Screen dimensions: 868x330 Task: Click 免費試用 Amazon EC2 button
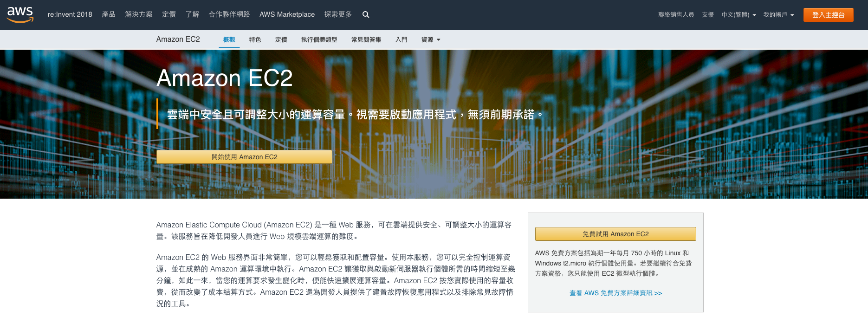[x=615, y=234]
